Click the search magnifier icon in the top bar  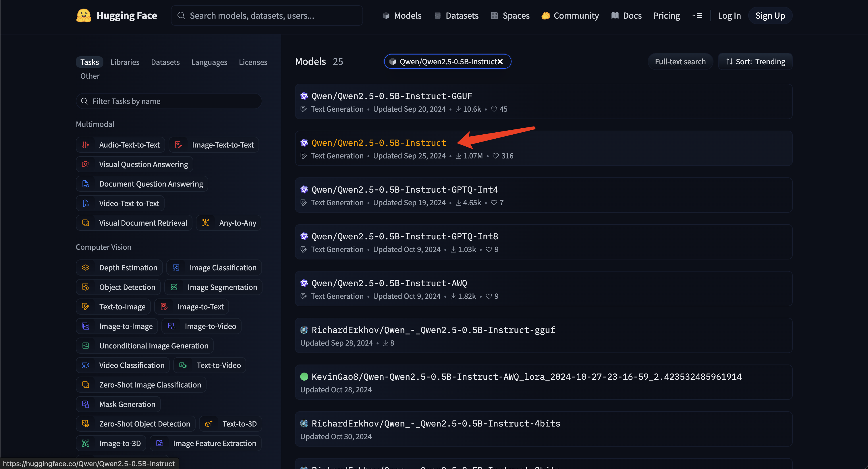point(181,15)
